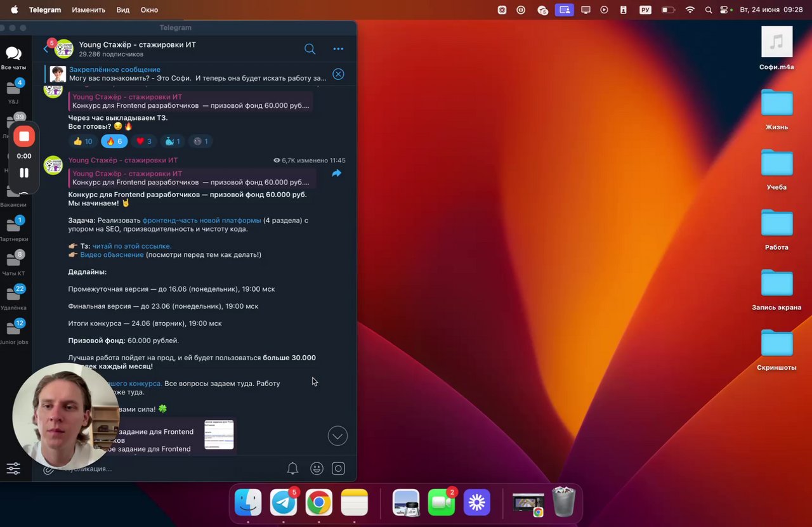Viewport: 812px width, 527px height.
Task: Open Spotlight search in menu bar
Action: click(709, 10)
